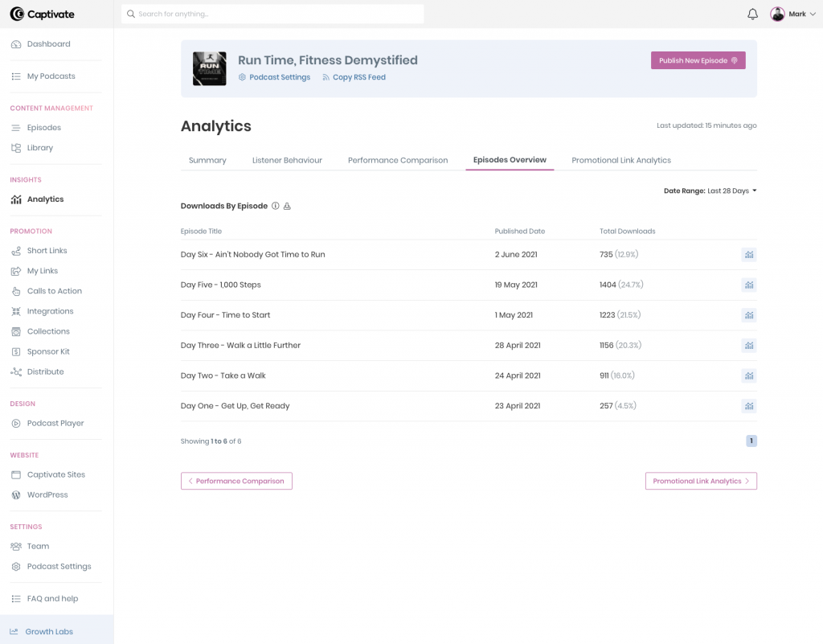This screenshot has height=644, width=823.
Task: Open Growth Labs at the sidebar bottom
Action: click(x=41, y=631)
